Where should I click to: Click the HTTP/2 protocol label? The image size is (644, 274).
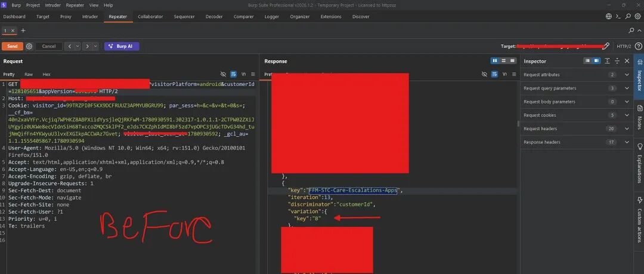pos(624,47)
